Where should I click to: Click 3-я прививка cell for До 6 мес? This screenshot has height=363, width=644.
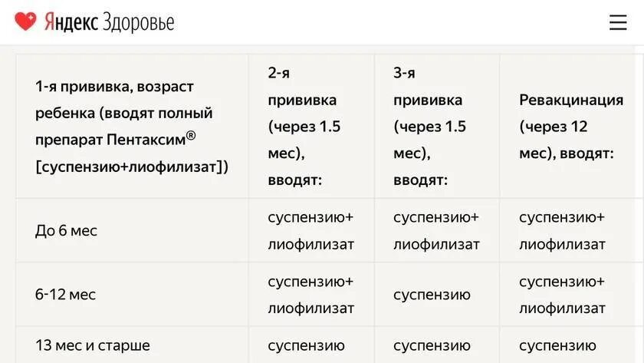(x=437, y=230)
